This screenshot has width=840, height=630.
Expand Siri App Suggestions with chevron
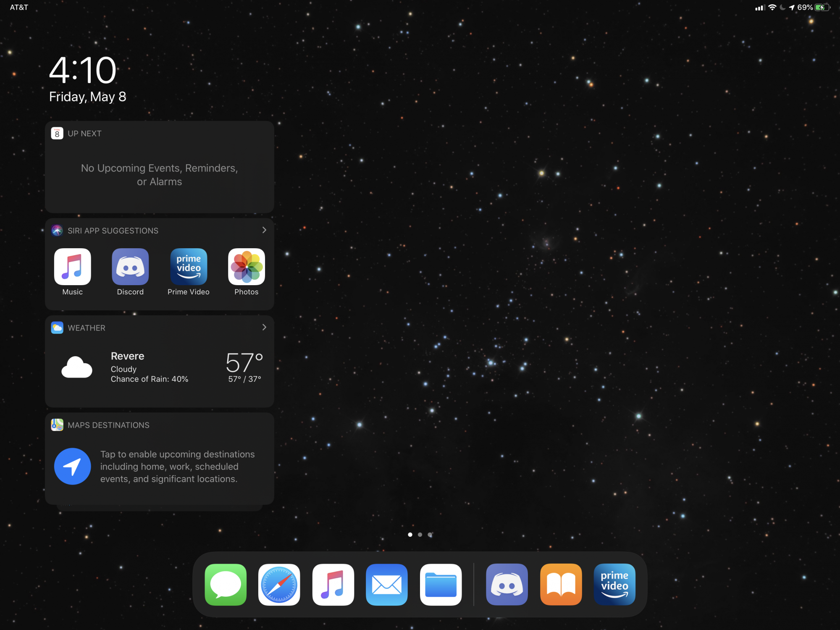[264, 230]
